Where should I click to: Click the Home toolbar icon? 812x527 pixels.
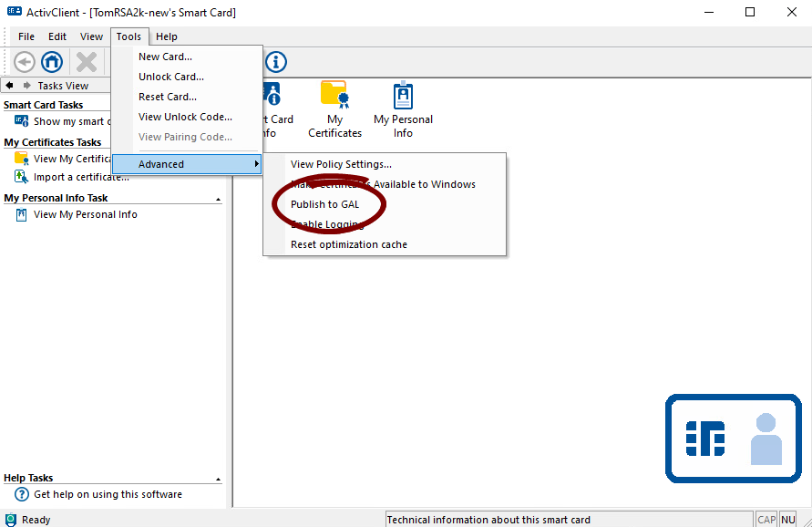pyautogui.click(x=52, y=62)
